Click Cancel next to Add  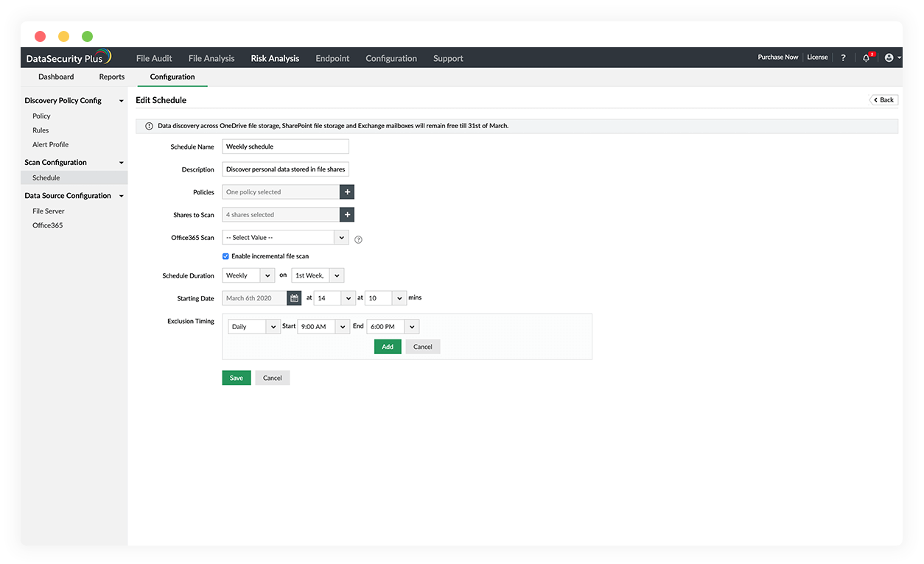pos(423,346)
